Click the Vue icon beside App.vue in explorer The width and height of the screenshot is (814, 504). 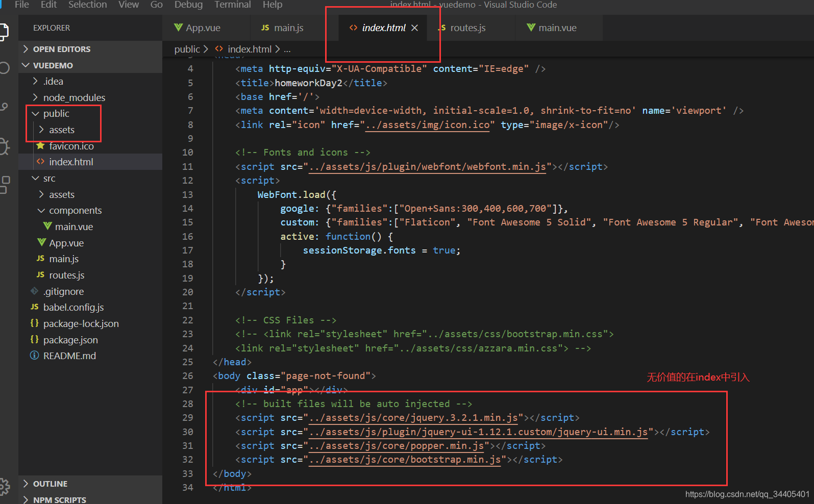pos(42,242)
